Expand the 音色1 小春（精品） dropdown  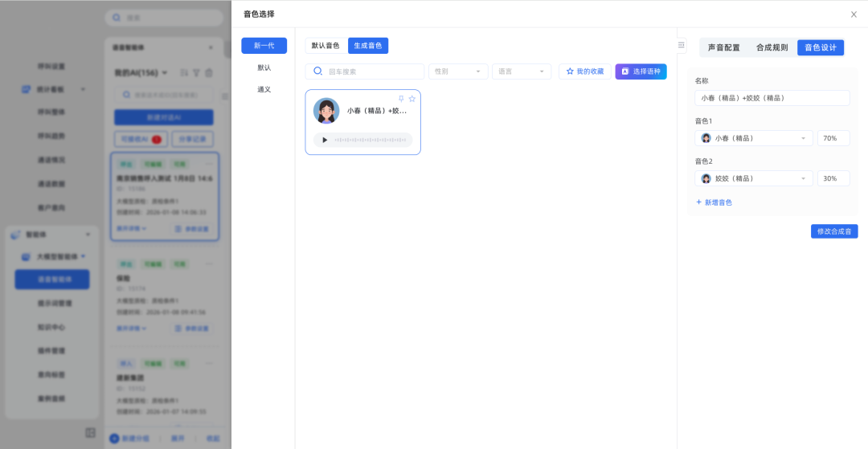click(x=753, y=138)
